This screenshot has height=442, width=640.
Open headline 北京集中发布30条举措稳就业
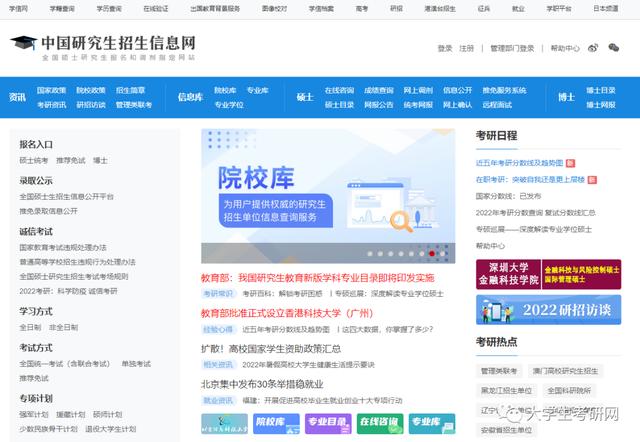262,384
